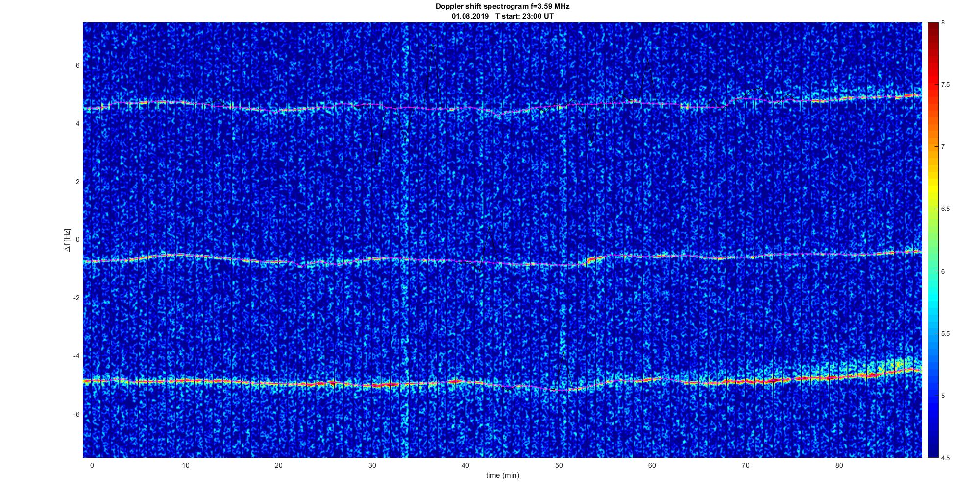Click y-axis tick label '4'
This screenshot has height=491, width=980.
click(77, 124)
